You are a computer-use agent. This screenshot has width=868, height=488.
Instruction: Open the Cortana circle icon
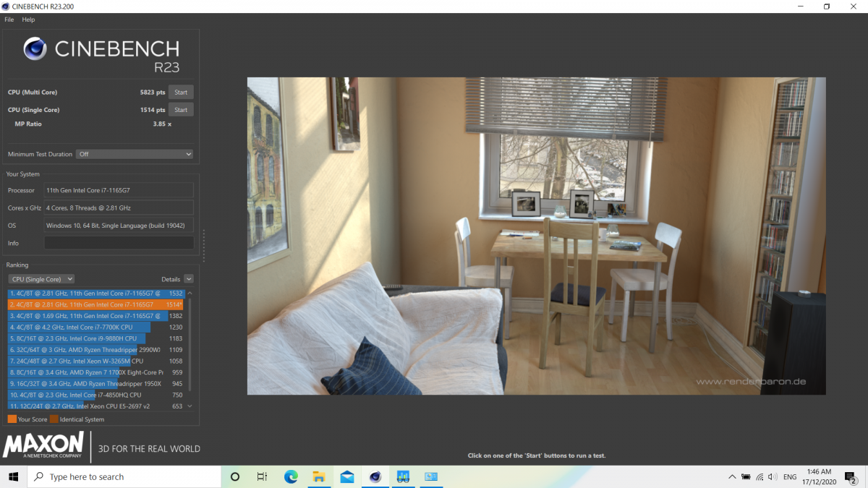[235, 476]
